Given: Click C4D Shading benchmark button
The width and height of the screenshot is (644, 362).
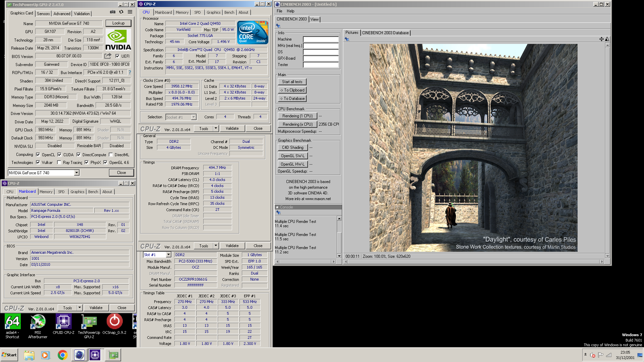Looking at the screenshot, I should tap(292, 147).
